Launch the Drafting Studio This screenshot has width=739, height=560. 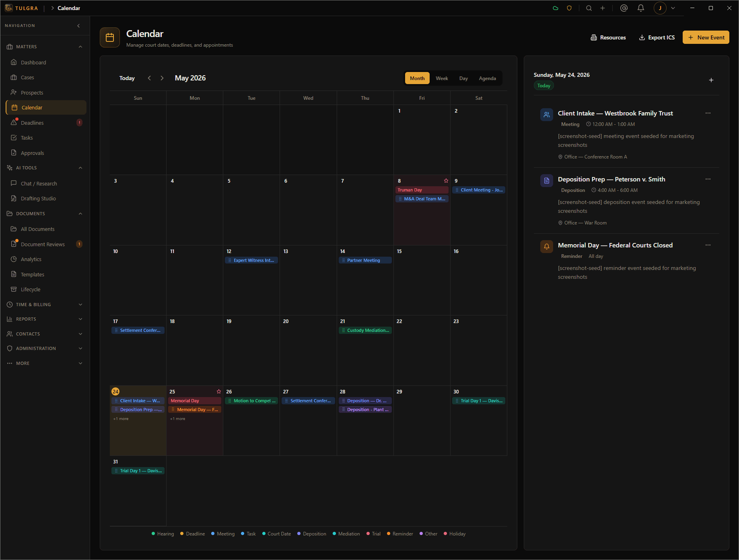point(46,198)
